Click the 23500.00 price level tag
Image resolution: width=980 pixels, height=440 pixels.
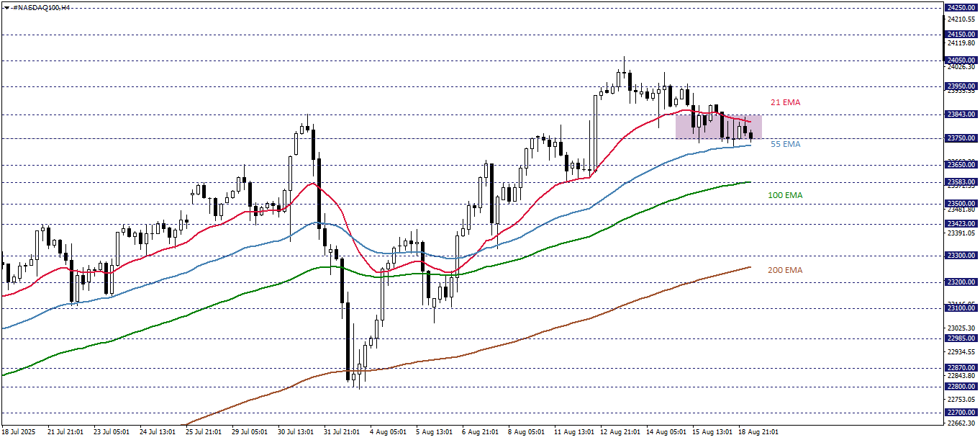[961, 203]
